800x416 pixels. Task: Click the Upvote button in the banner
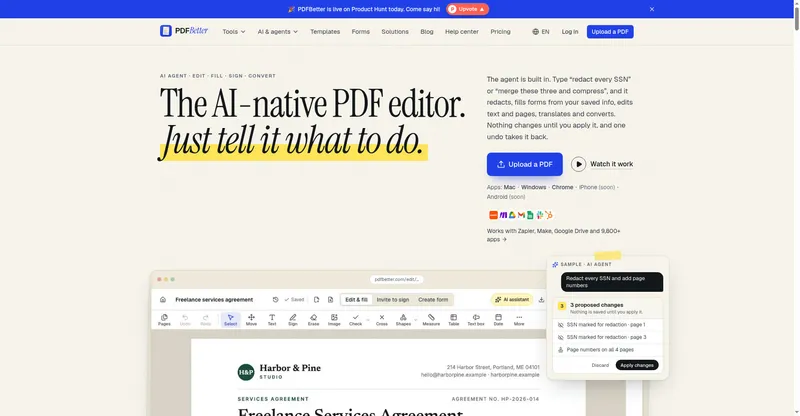tap(467, 9)
